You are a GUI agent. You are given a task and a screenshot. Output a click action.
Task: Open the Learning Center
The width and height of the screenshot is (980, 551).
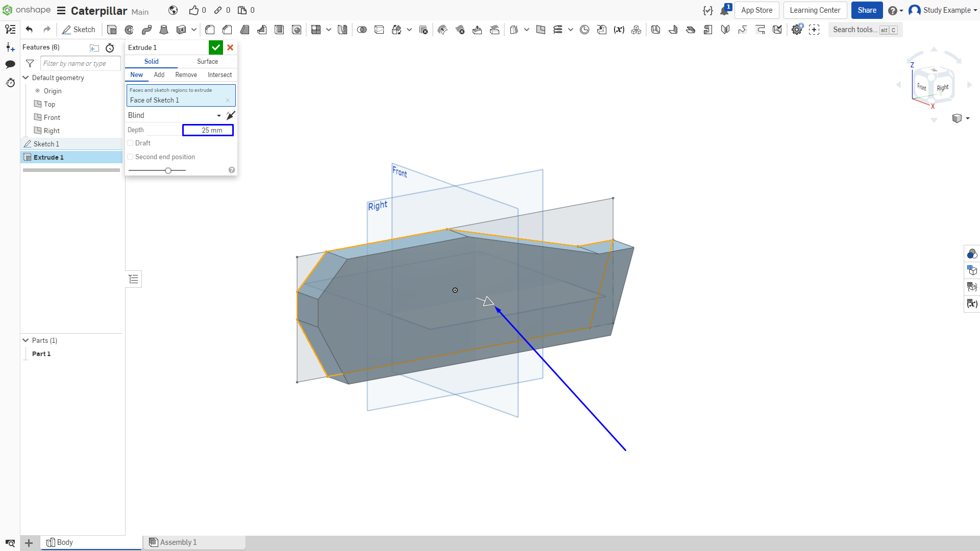815,10
